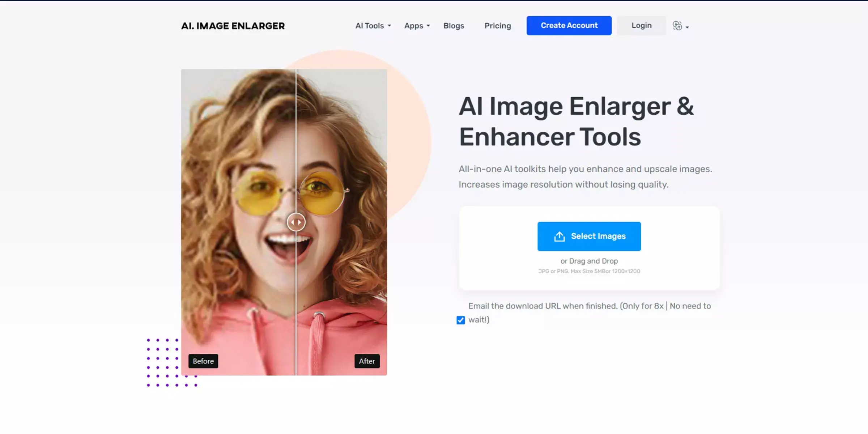This screenshot has height=434, width=868.
Task: Click the Login button
Action: (x=642, y=25)
